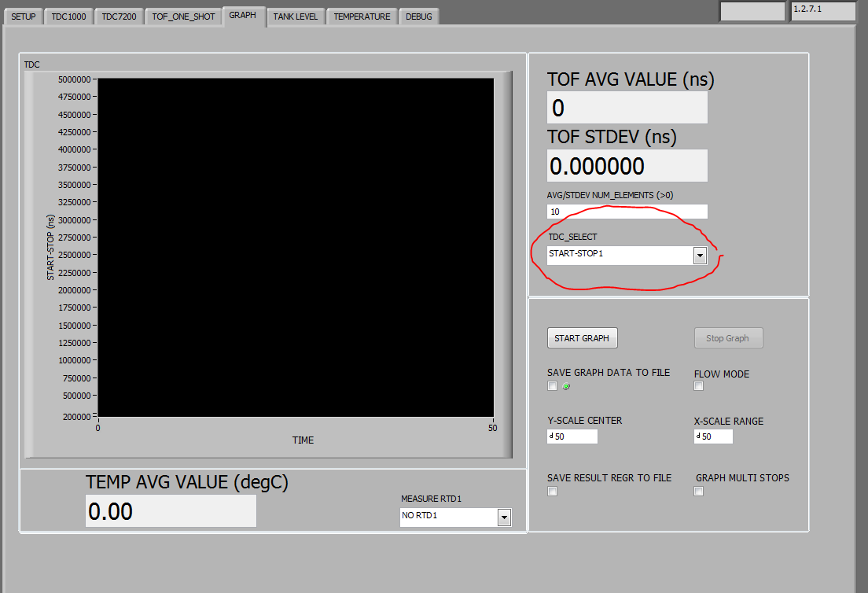
Task: Toggle the FLOW MODE checkbox
Action: [699, 386]
